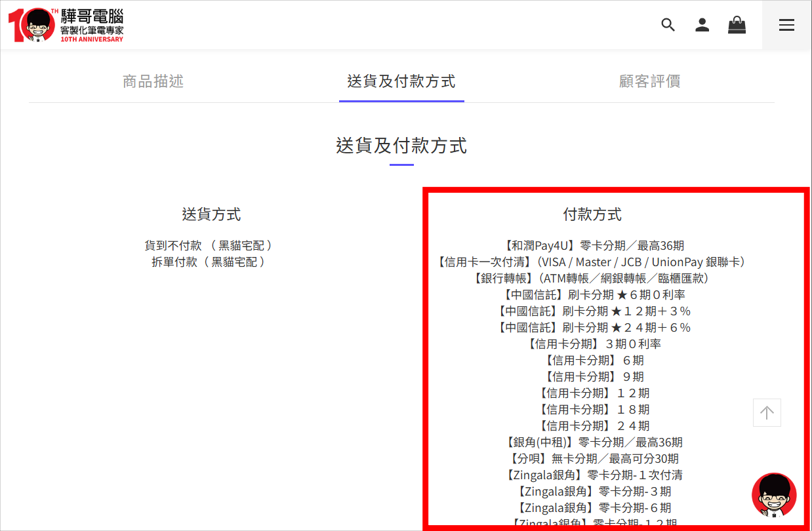Click the 驊哥電腦 10th anniversary logo
Screen dimensions: 812x531
pos(66,25)
